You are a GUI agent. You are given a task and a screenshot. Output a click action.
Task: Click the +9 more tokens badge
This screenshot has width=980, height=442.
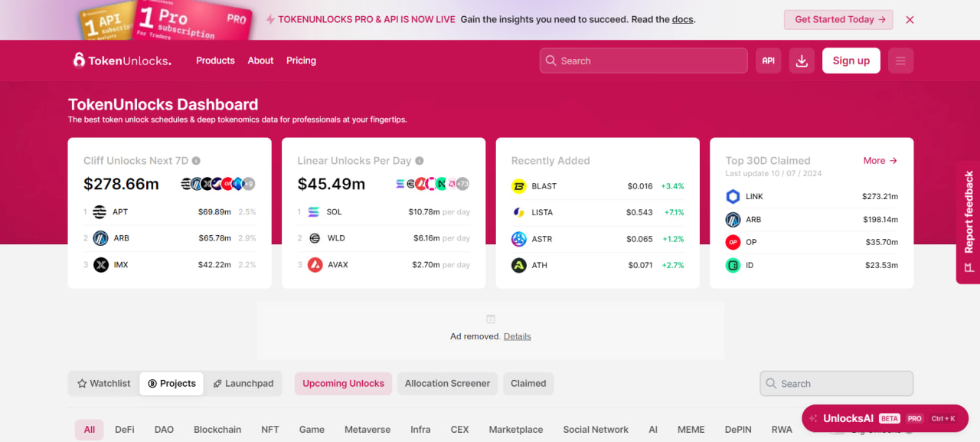point(249,184)
